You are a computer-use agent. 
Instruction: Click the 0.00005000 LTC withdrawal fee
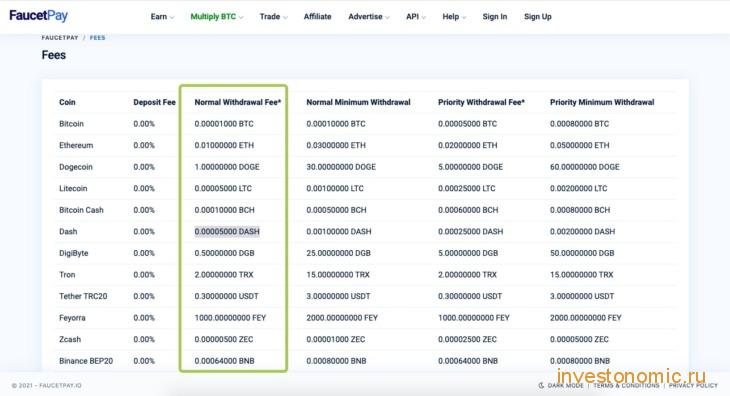click(223, 188)
